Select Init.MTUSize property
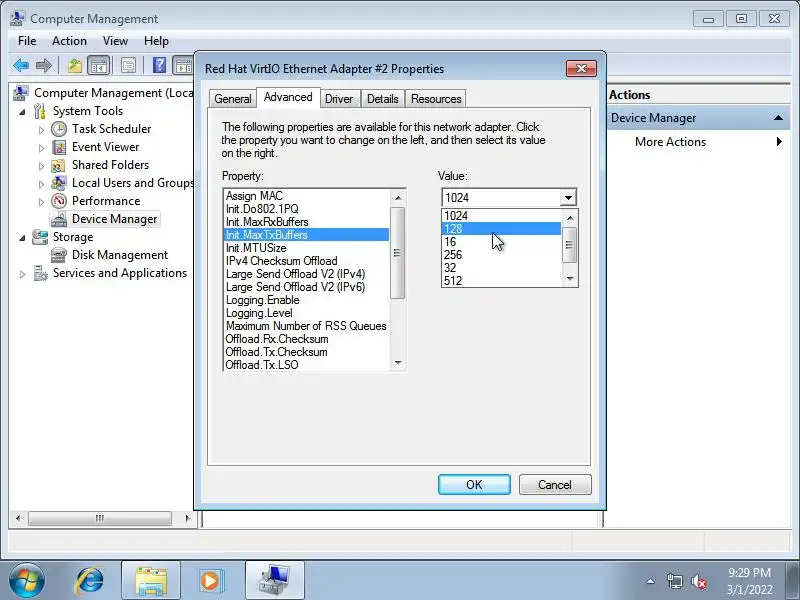The image size is (800, 600). pos(307,248)
